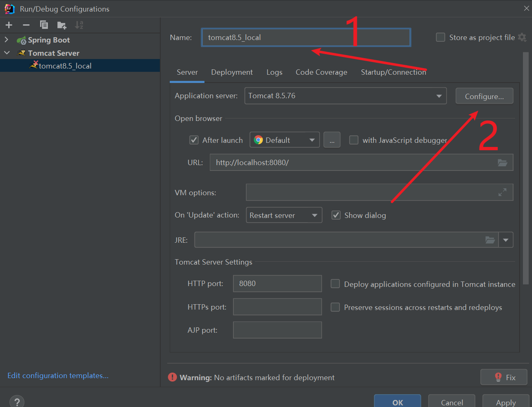
Task: Click the browser ellipsis browse button
Action: (x=332, y=140)
